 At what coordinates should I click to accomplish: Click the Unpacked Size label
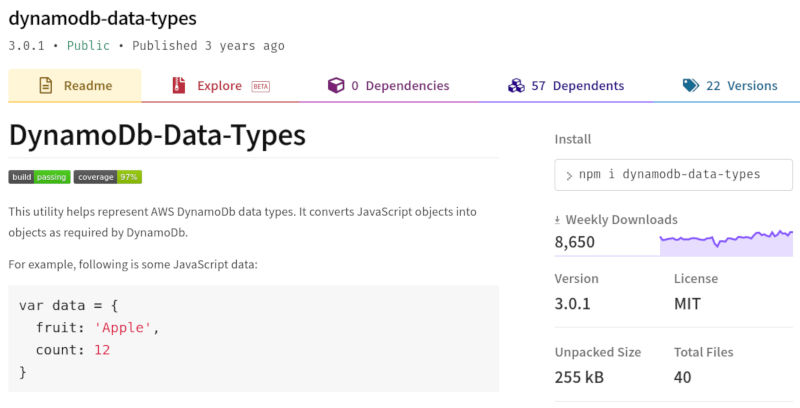pos(597,352)
